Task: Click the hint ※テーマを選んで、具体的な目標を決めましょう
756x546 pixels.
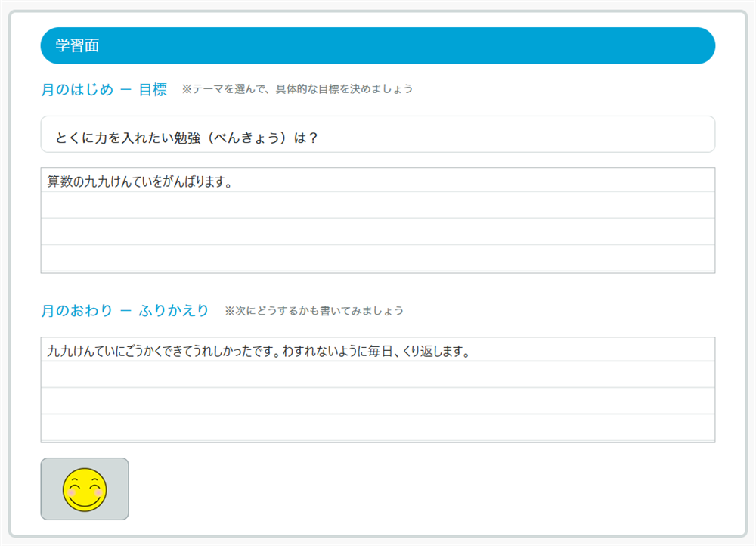Action: tap(298, 89)
